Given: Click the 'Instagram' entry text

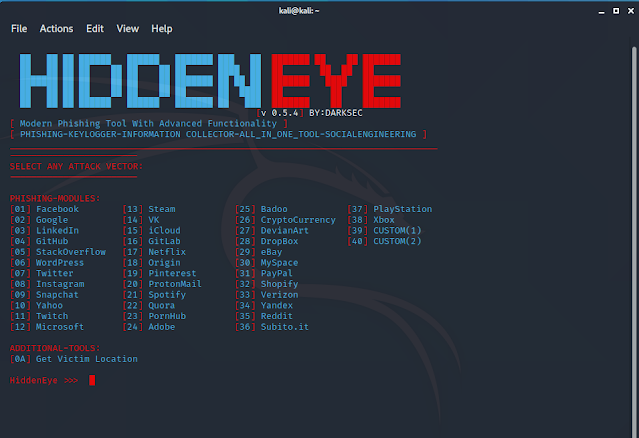Looking at the screenshot, I should coord(60,284).
